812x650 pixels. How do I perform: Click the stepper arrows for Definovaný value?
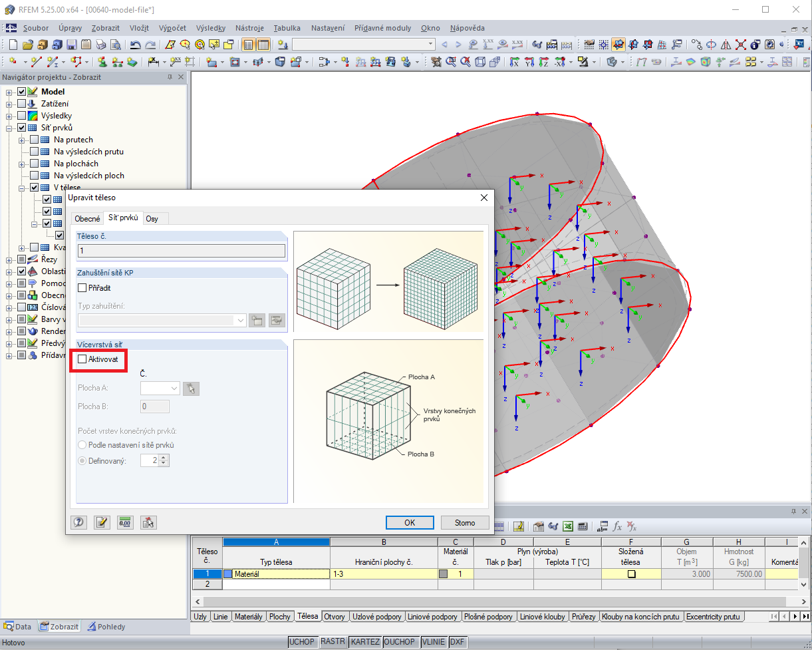(x=164, y=460)
